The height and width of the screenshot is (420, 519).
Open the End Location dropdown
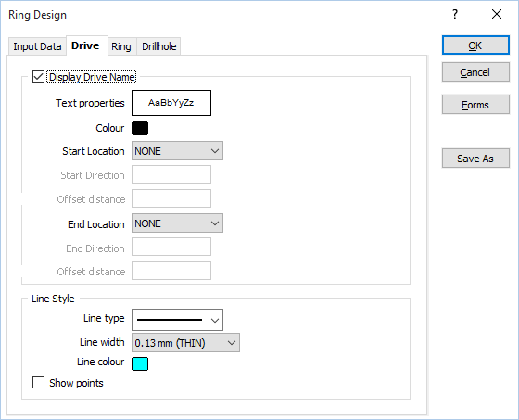[x=177, y=223]
